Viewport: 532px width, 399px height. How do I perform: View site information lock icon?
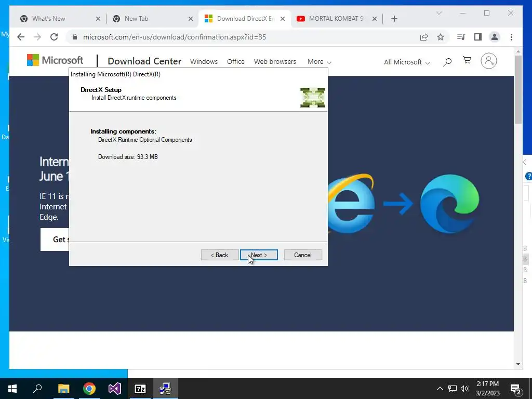pyautogui.click(x=75, y=37)
